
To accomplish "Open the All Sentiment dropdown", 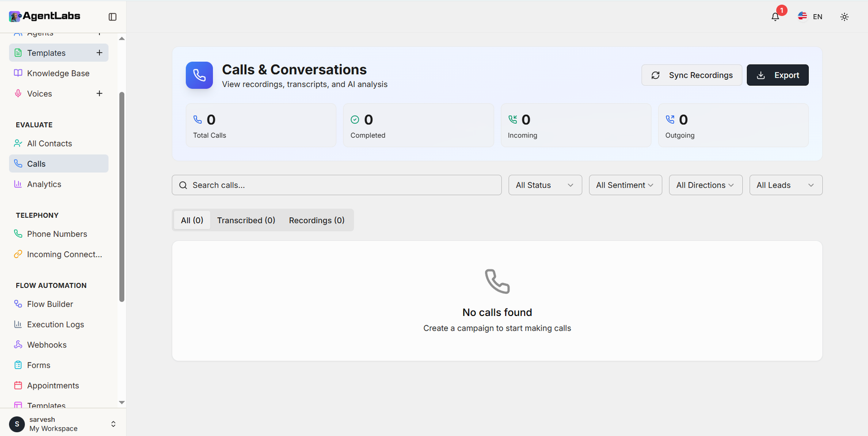I will 626,185.
